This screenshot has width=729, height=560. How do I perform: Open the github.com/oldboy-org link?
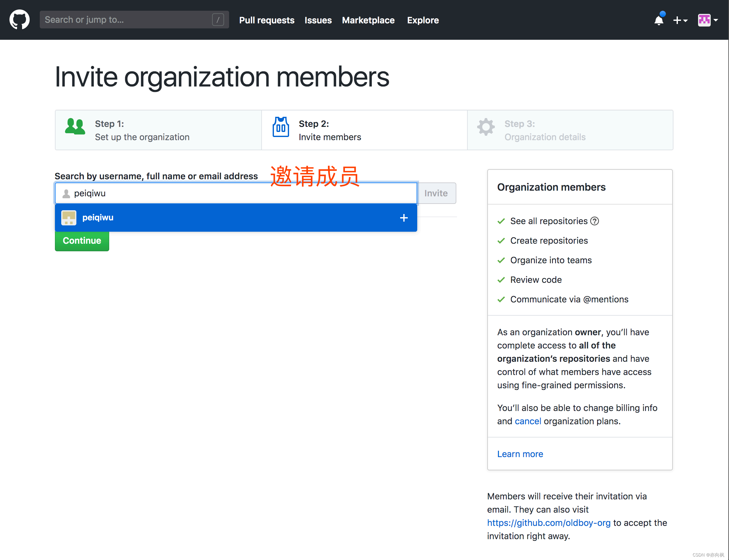click(x=549, y=523)
